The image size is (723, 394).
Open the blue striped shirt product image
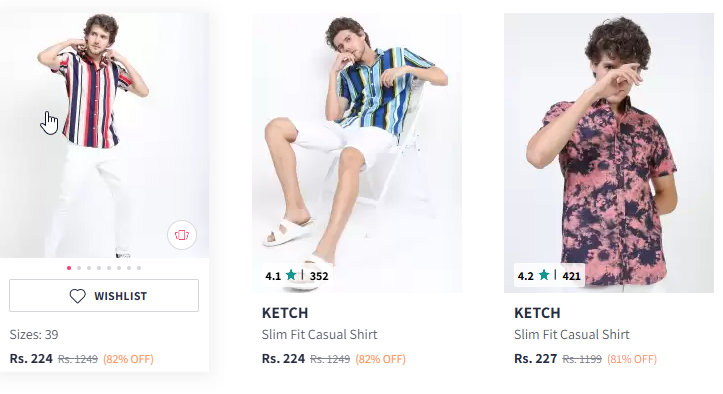click(x=356, y=153)
